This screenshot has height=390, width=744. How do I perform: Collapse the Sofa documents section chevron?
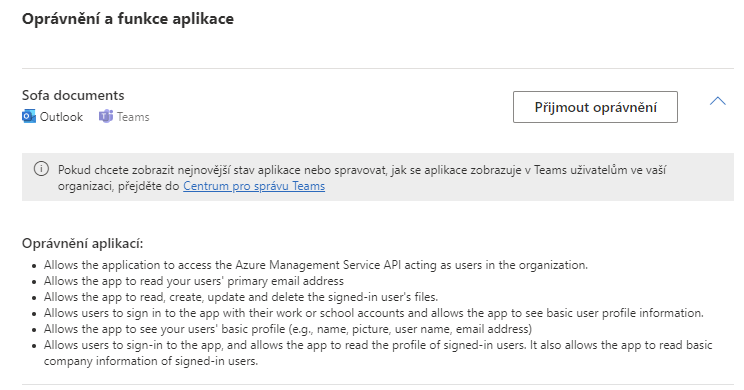click(x=717, y=101)
